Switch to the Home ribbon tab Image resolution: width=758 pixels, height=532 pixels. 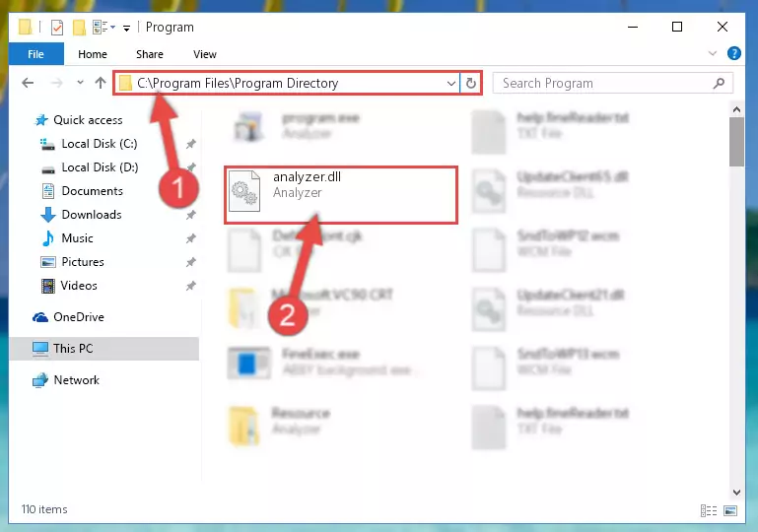click(93, 54)
